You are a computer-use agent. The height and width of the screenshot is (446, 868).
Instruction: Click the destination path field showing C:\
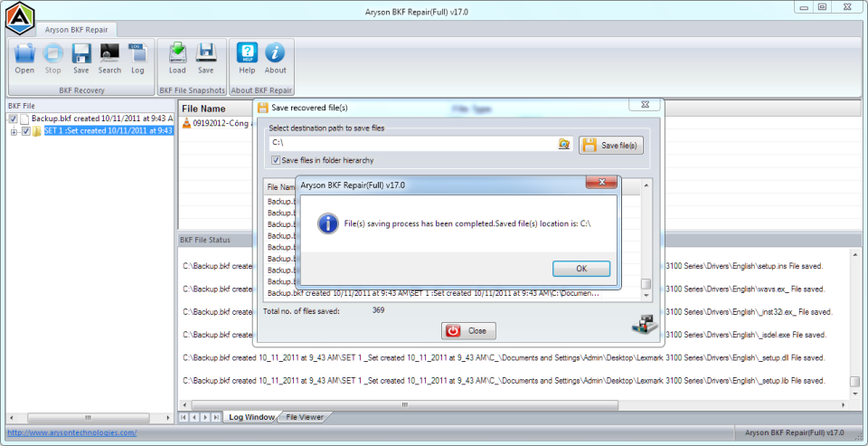[413, 144]
